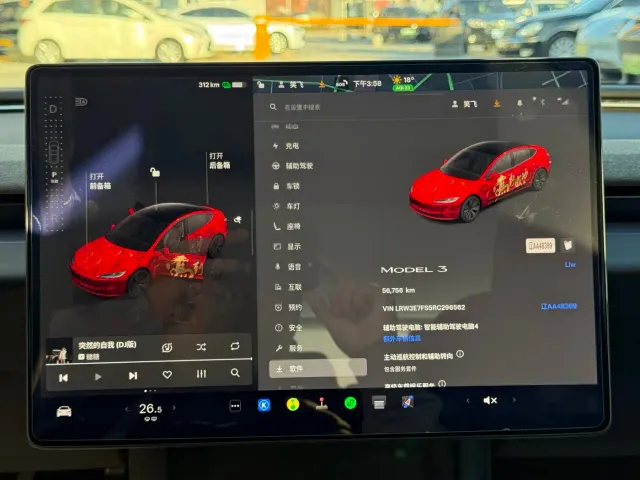Image resolution: width=640 pixels, height=480 pixels.
Task: Raise cabin temperature with right arrow
Action: (174, 408)
